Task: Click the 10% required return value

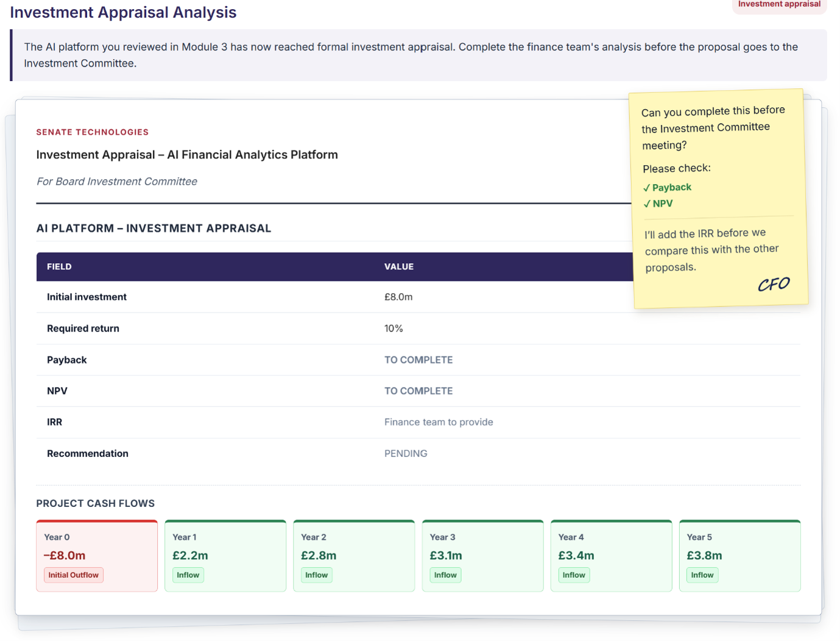Action: [x=394, y=328]
